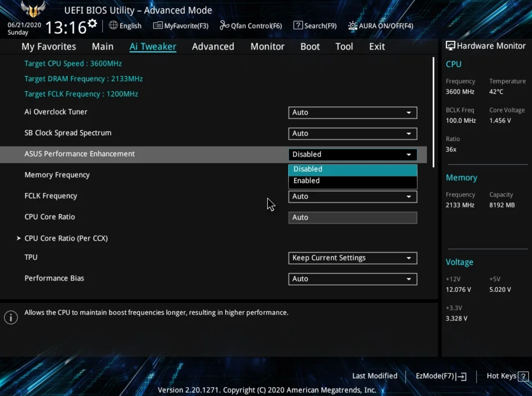
Task: Click the info icon beside help text
Action: pyautogui.click(x=11, y=317)
